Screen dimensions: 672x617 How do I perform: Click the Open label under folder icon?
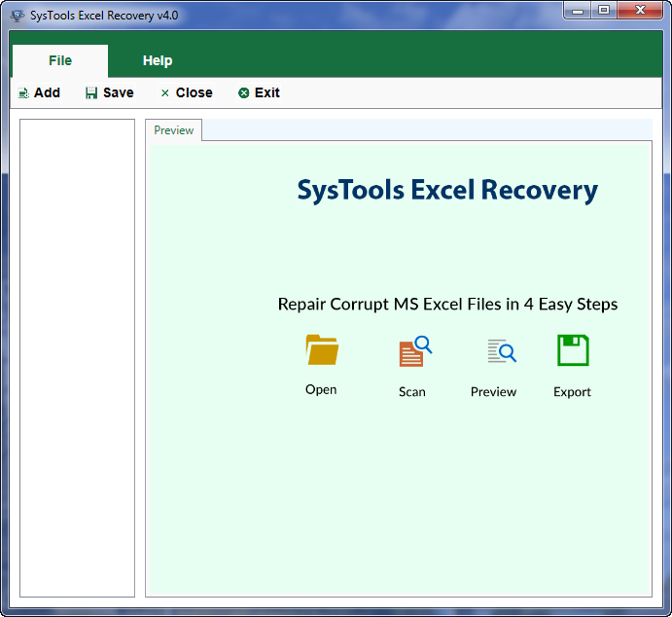click(x=321, y=389)
